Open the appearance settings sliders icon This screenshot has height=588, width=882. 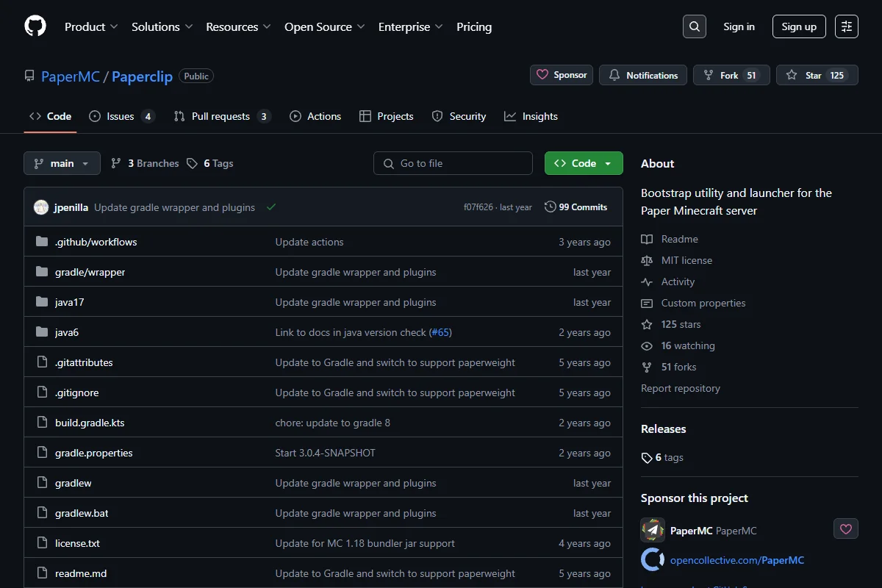(847, 26)
